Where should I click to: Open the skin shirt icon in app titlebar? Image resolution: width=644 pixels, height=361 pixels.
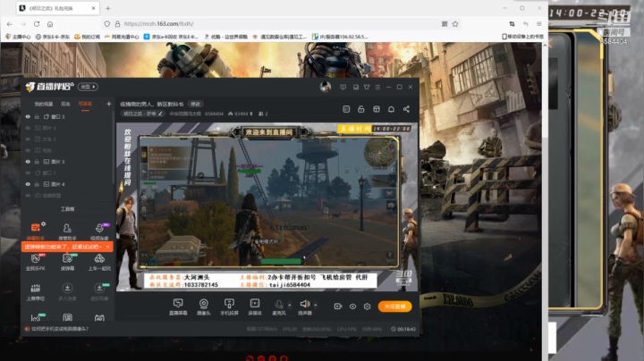pos(367,87)
